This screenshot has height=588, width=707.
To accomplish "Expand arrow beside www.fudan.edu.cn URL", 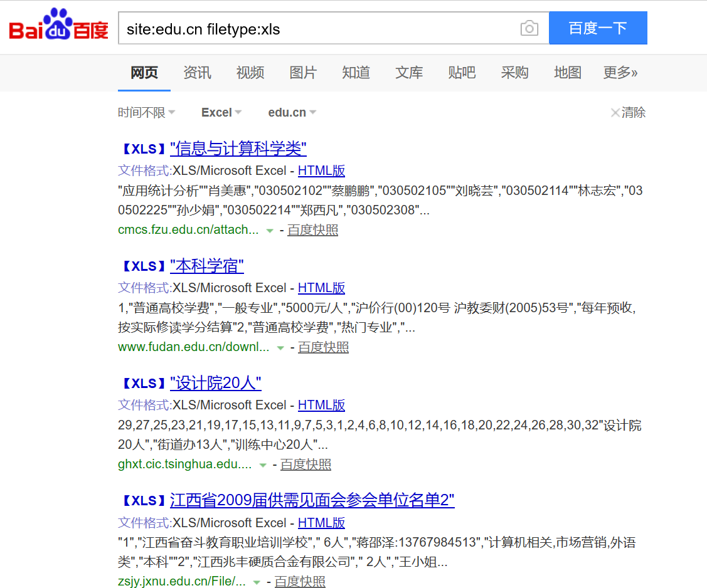I will [280, 348].
